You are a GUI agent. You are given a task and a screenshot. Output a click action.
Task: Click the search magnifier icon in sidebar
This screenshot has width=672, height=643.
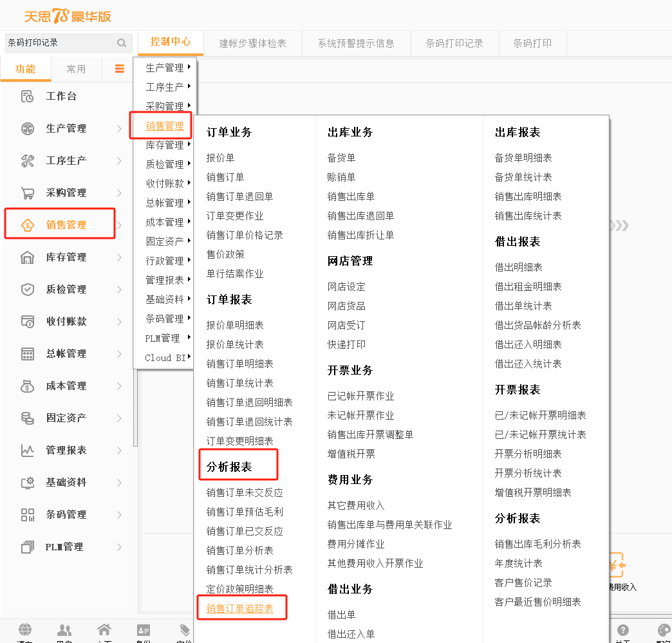point(122,43)
